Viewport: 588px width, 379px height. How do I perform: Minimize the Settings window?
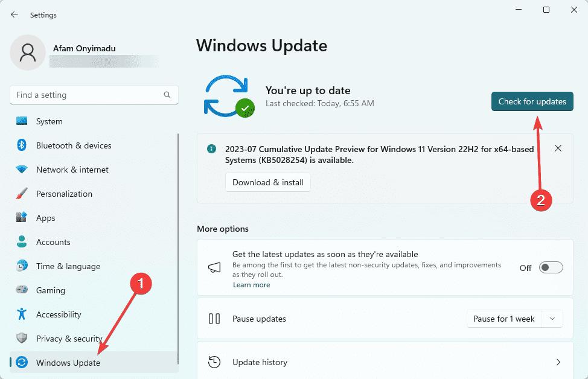coord(519,10)
